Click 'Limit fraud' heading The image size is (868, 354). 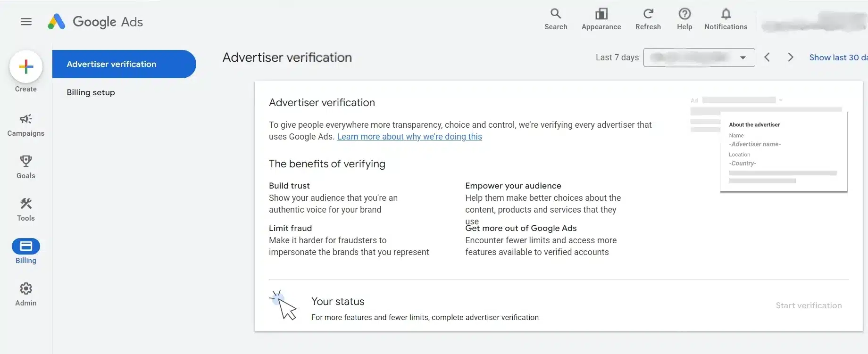pyautogui.click(x=290, y=228)
